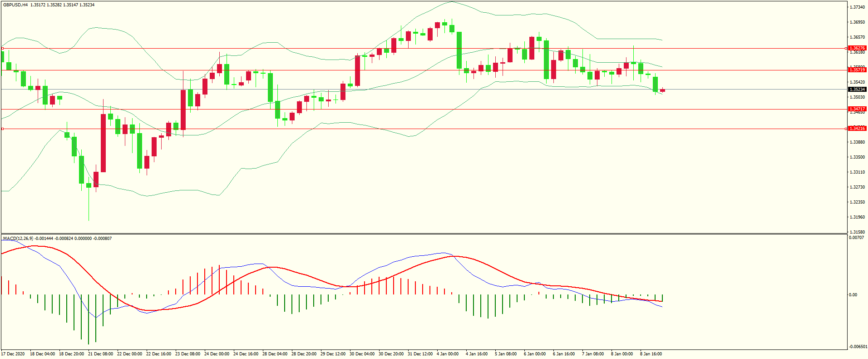Click the 17 Dec 2020 date label
Screen dimensions: 868x359
point(13,354)
